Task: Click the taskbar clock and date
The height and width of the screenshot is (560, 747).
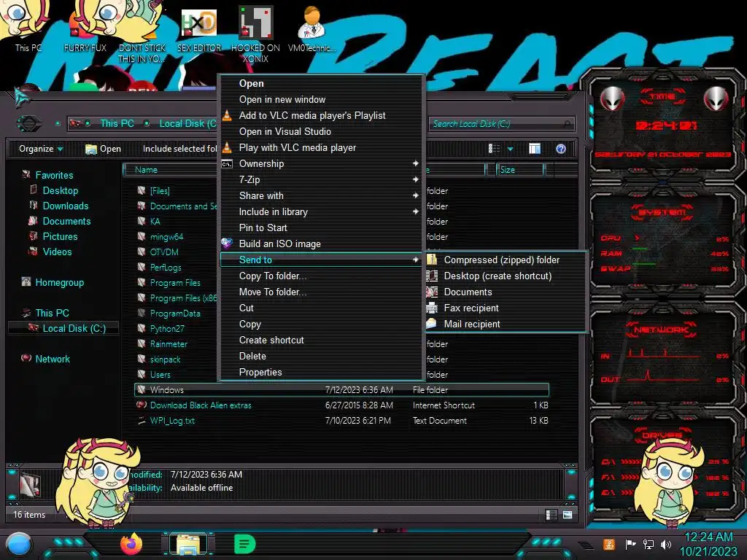Action: (x=708, y=544)
